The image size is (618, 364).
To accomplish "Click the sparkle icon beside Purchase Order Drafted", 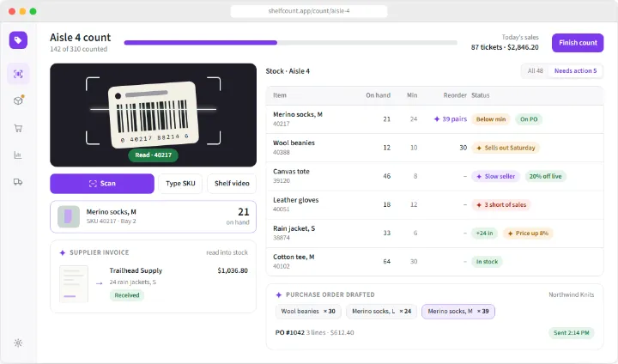I will [279, 294].
